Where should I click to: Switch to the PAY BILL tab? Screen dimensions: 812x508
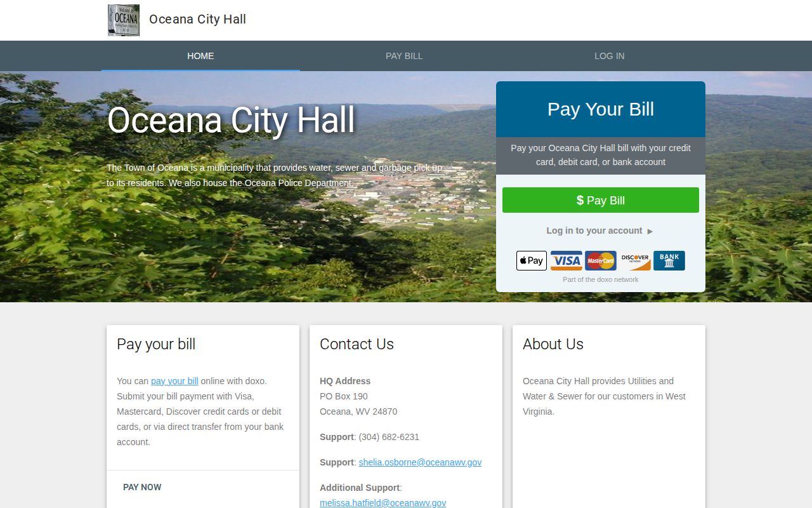click(404, 56)
